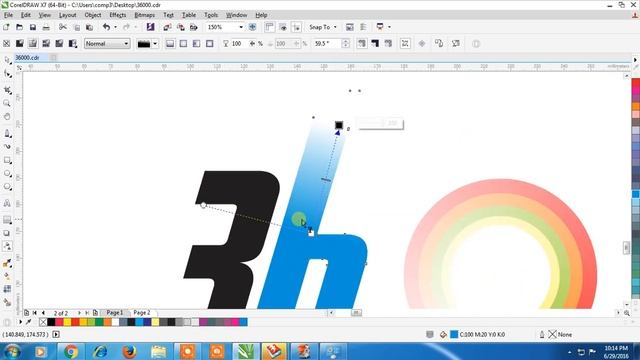640x360 pixels.
Task: Click the New document icon
Action: (6, 27)
